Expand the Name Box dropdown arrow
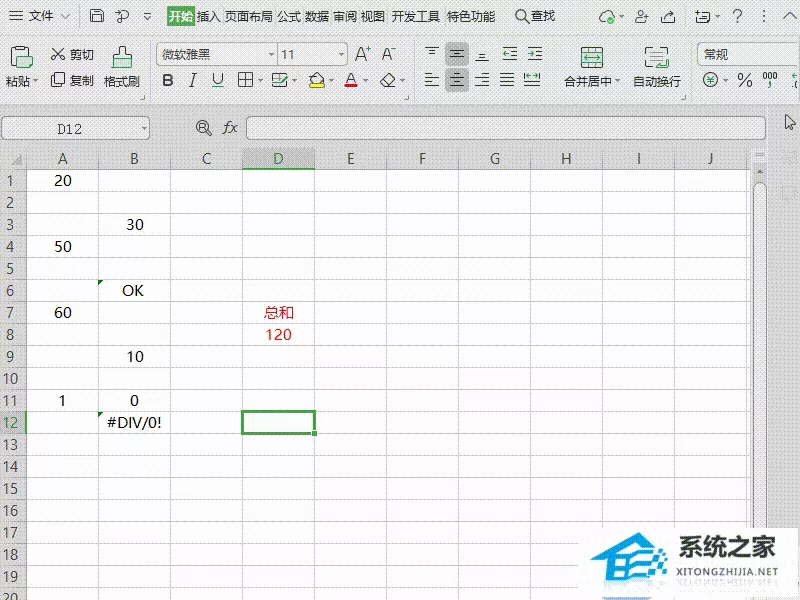Screen dimensions: 800x600 [x=144, y=129]
